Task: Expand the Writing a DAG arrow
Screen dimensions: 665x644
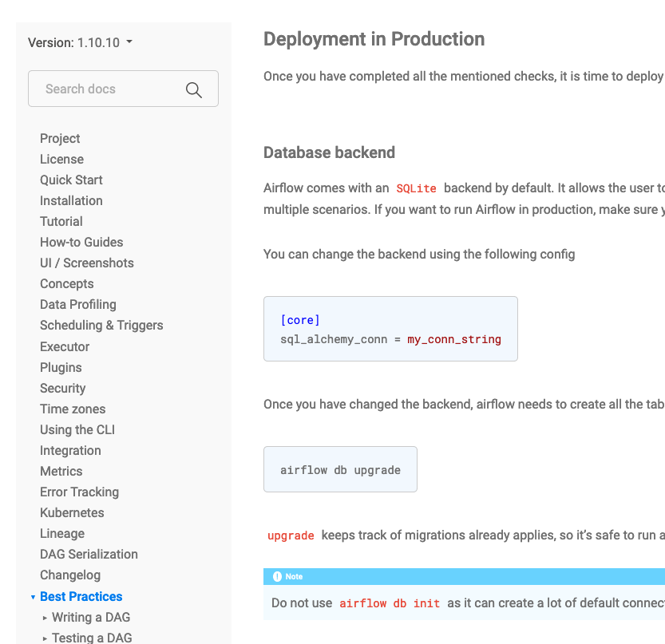Action: 46,618
